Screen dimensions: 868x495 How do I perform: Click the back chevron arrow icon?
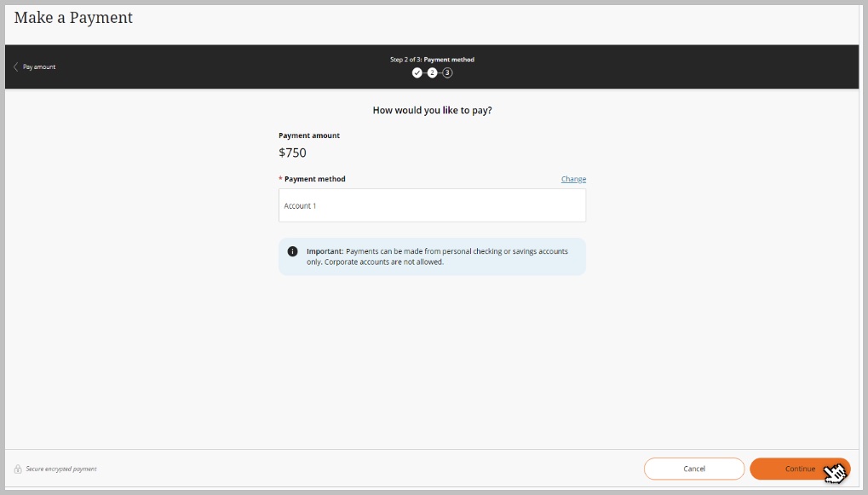click(15, 66)
